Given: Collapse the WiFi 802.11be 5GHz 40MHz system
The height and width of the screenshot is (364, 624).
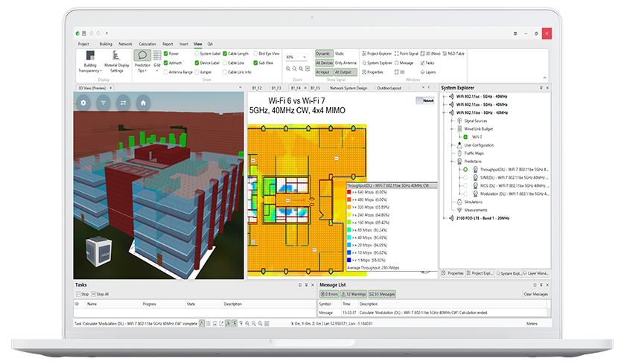Looking at the screenshot, I should pos(445,112).
